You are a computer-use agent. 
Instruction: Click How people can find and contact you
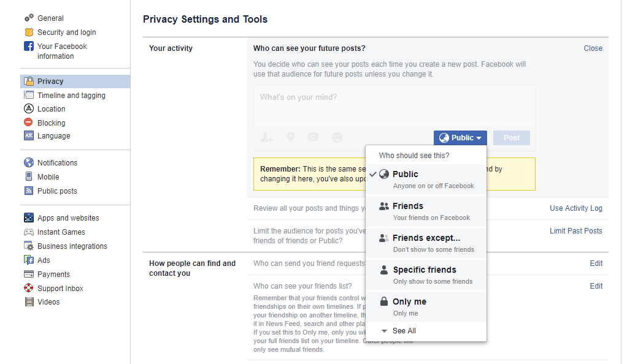click(x=193, y=268)
